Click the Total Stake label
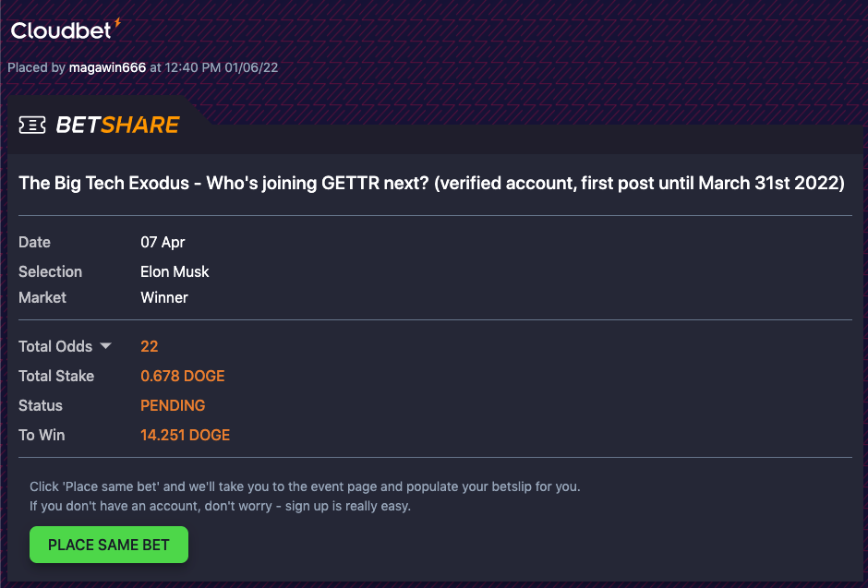The image size is (868, 588). tap(56, 376)
